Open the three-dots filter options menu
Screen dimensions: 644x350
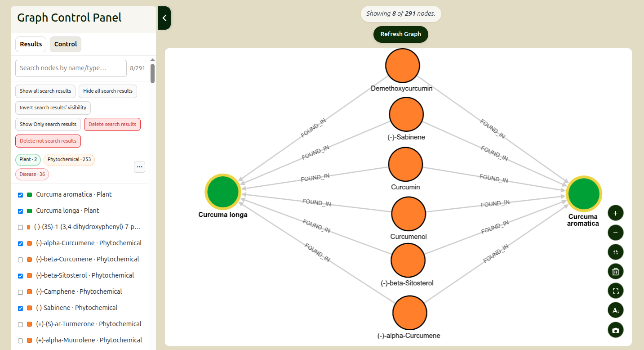(139, 167)
